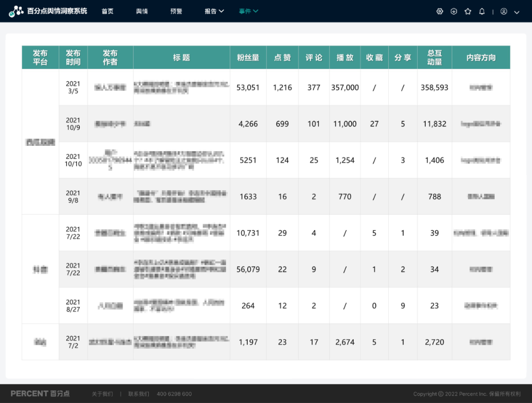Viewport: 532px width, 403px height.
Task: Open the 预警 navigation item
Action: tap(176, 11)
